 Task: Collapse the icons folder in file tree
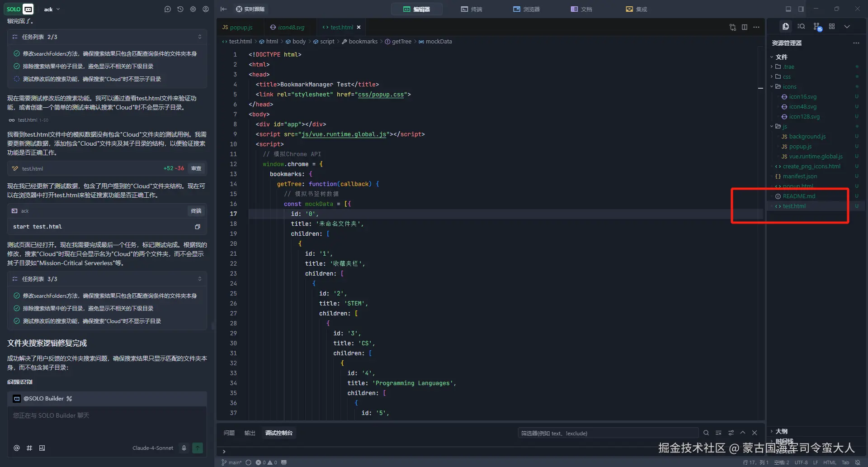pos(789,86)
